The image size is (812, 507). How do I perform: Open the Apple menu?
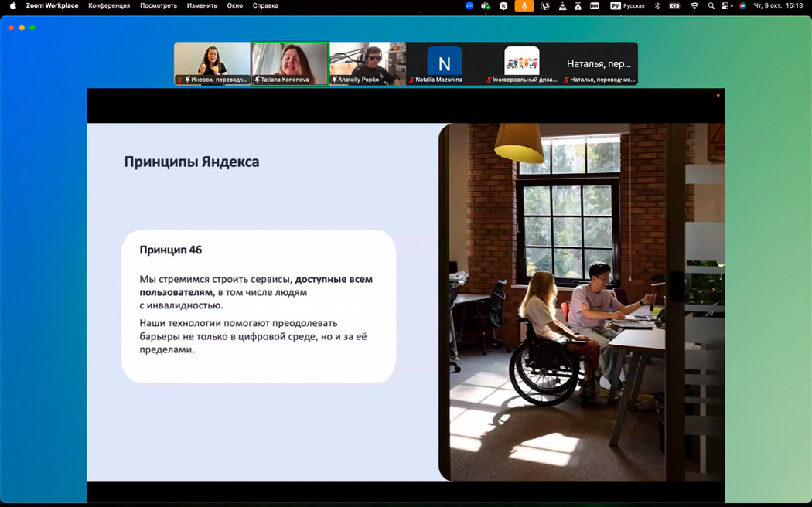(12, 5)
